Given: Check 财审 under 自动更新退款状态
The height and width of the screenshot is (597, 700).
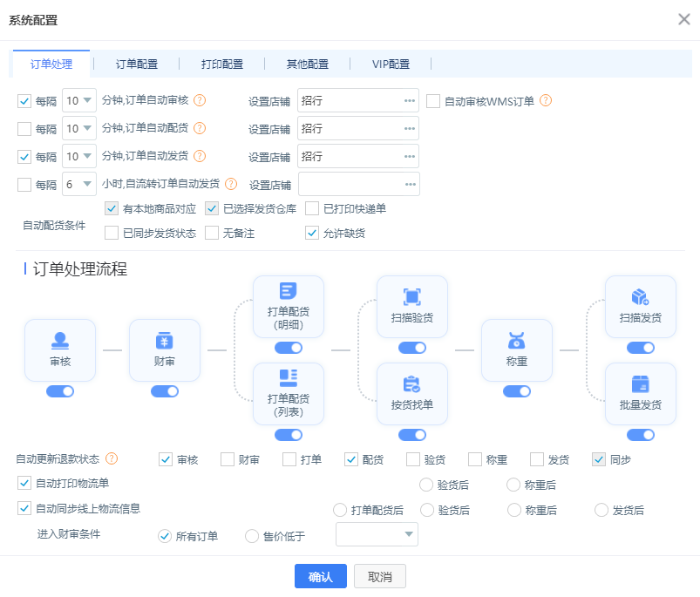Looking at the screenshot, I should (228, 459).
